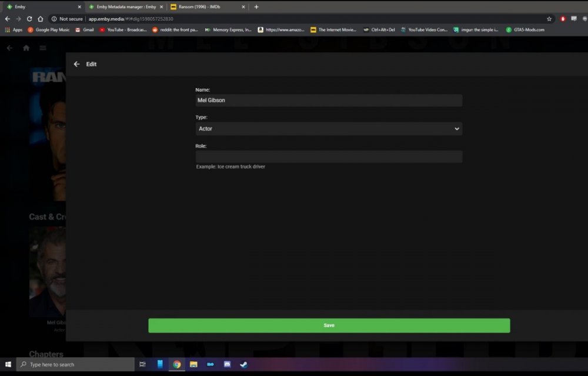Screen dimensions: 588x376
Task: Click the Name field with Mel Gibson
Action: point(329,100)
